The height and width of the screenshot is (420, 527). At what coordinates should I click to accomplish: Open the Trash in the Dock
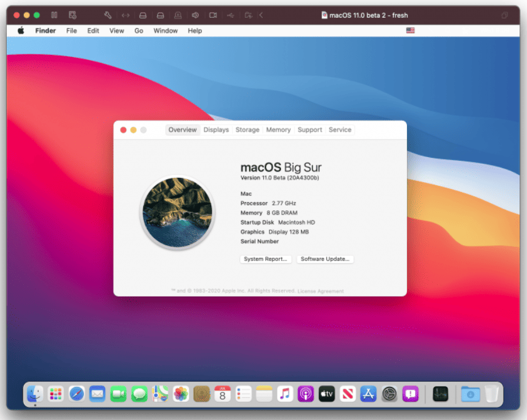[x=491, y=394]
